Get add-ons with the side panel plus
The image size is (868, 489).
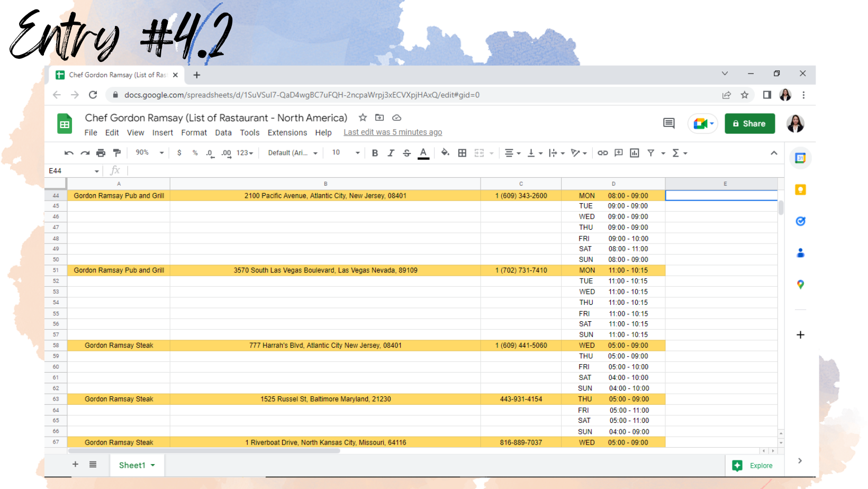800,334
